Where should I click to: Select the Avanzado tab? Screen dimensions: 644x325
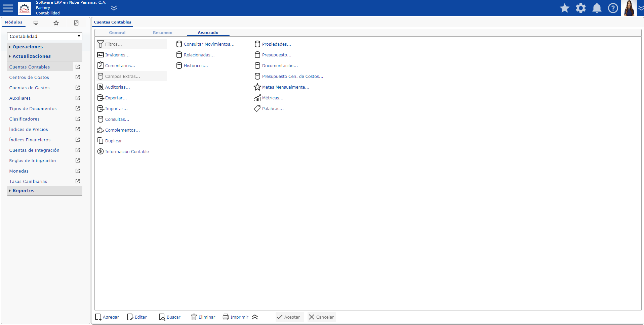click(208, 33)
